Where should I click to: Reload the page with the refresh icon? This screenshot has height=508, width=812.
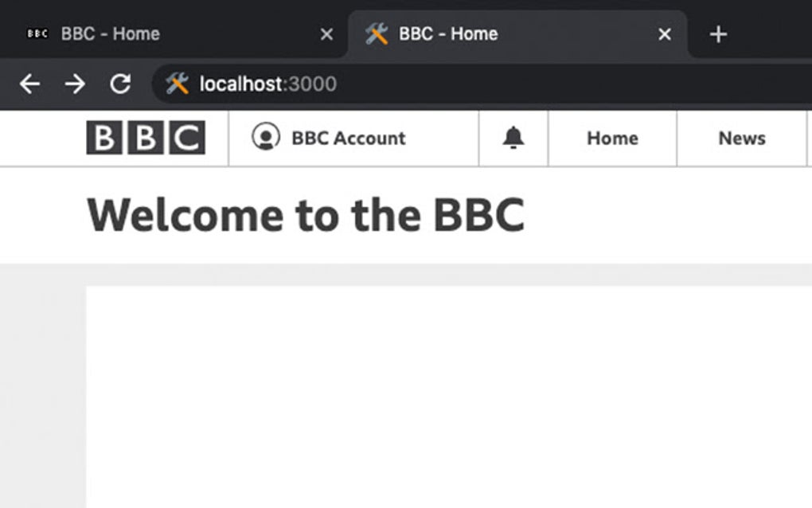tap(121, 84)
